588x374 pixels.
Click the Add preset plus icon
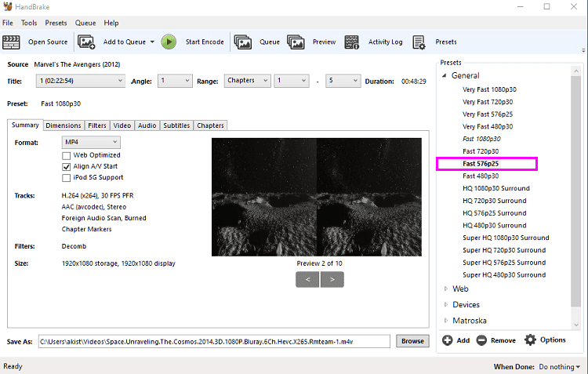click(x=447, y=340)
